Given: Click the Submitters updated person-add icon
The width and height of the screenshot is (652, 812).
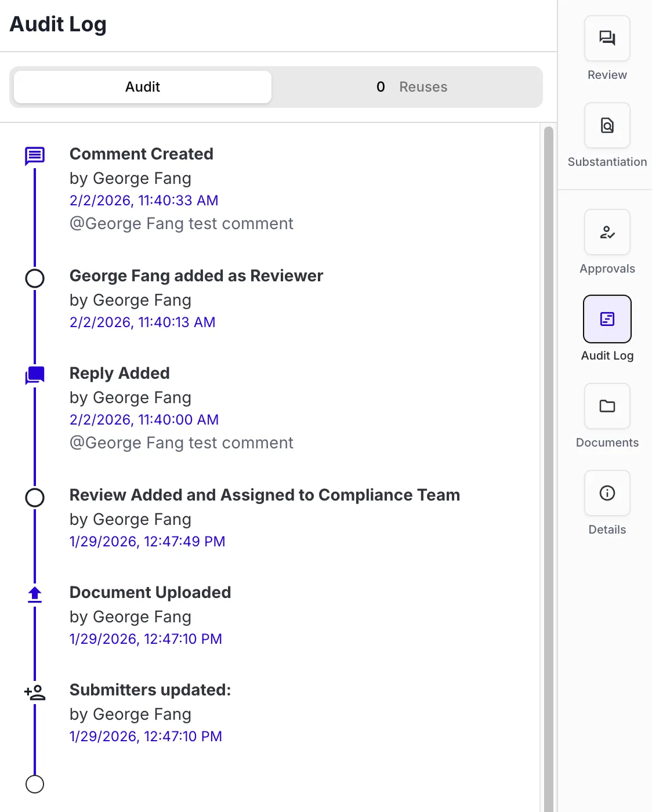Looking at the screenshot, I should (x=35, y=692).
